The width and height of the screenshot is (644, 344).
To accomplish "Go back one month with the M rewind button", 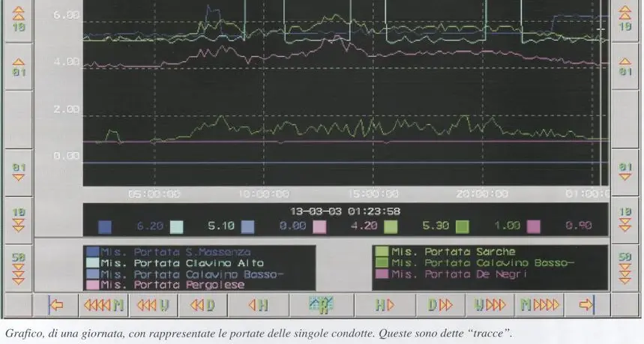I will pos(103,304).
